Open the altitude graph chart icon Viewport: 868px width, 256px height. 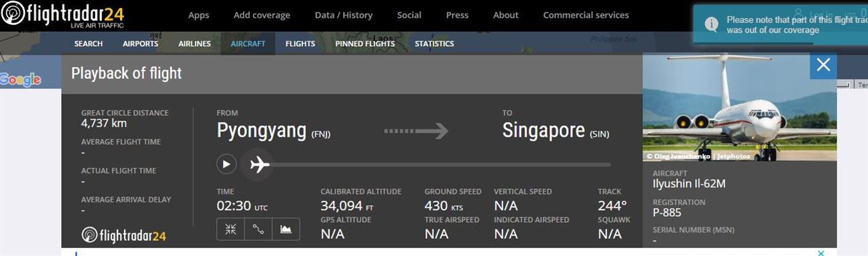tap(286, 229)
